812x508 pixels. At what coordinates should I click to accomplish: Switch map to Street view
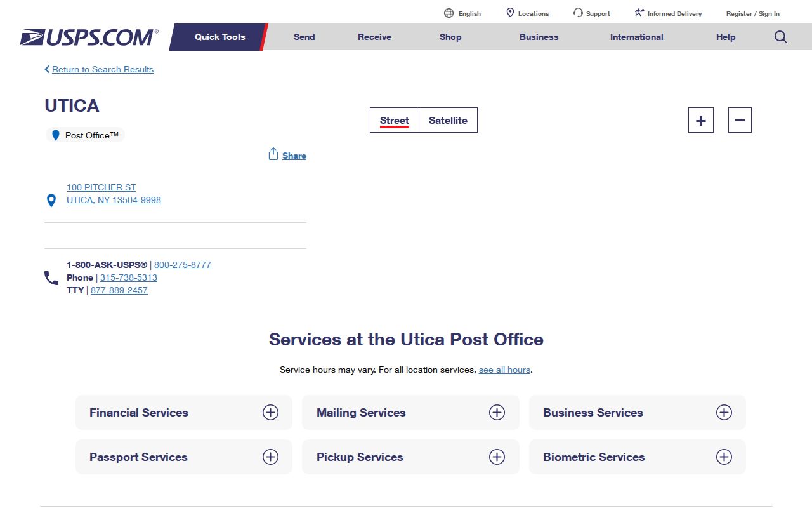(395, 120)
